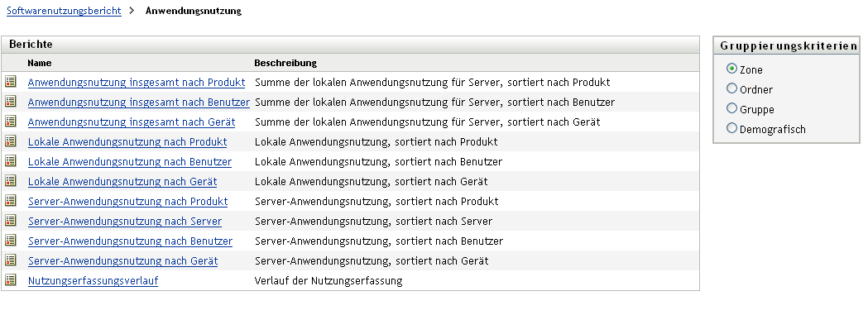Click report icon beside Lokale Anwendungsnutzung nach Benutzer
868x315 pixels.
click(11, 161)
